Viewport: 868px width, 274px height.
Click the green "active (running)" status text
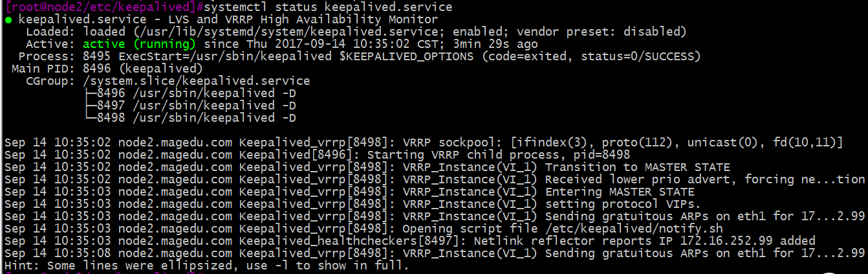pos(139,44)
